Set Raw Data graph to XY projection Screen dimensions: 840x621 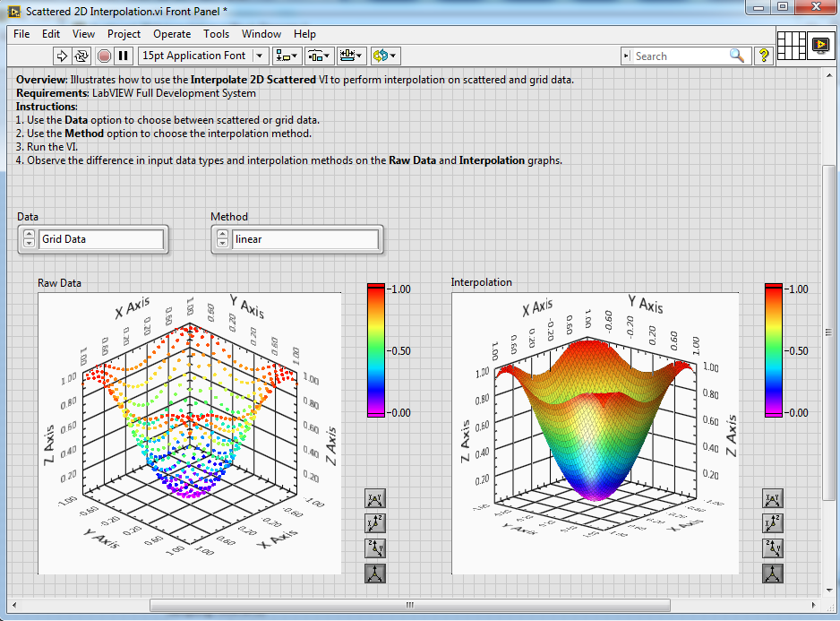(x=375, y=499)
